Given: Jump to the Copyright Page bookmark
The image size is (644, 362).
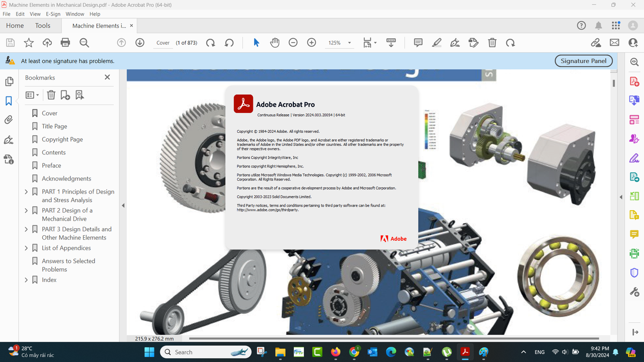Looking at the screenshot, I should [x=62, y=139].
